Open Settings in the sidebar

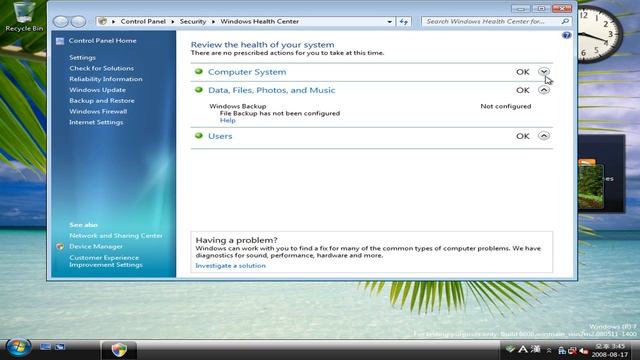82,58
